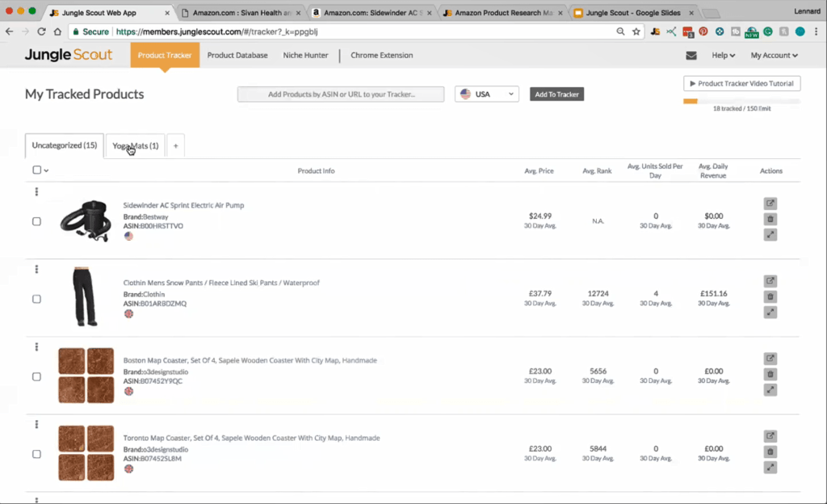827x504 pixels.
Task: Click the Chrome address bar URL
Action: [x=216, y=31]
